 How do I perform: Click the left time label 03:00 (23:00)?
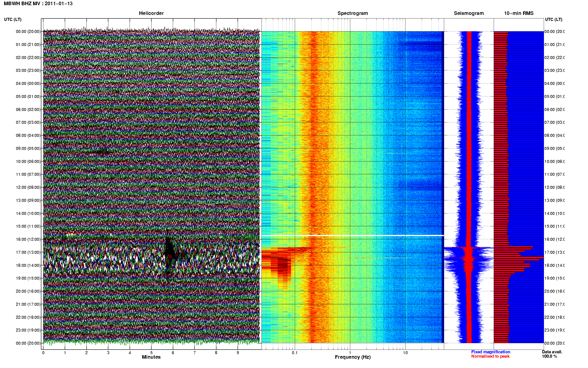click(28, 71)
